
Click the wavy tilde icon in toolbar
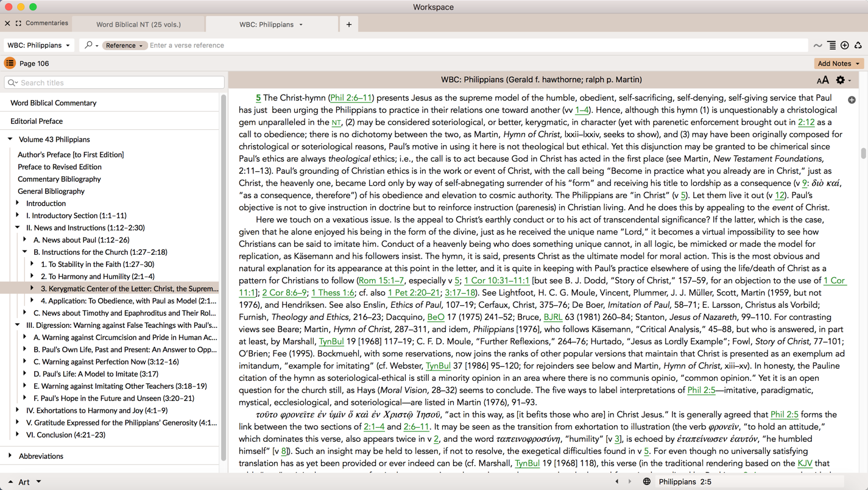pos(817,45)
